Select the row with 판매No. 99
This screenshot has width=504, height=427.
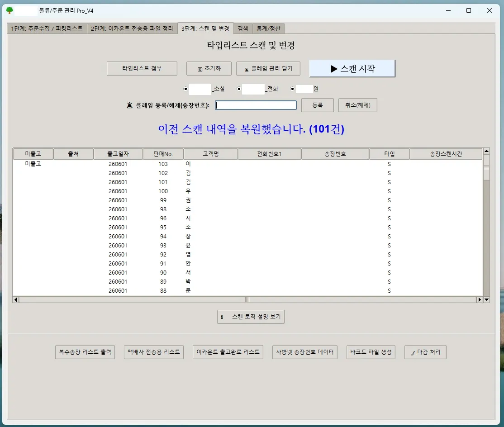(247, 200)
